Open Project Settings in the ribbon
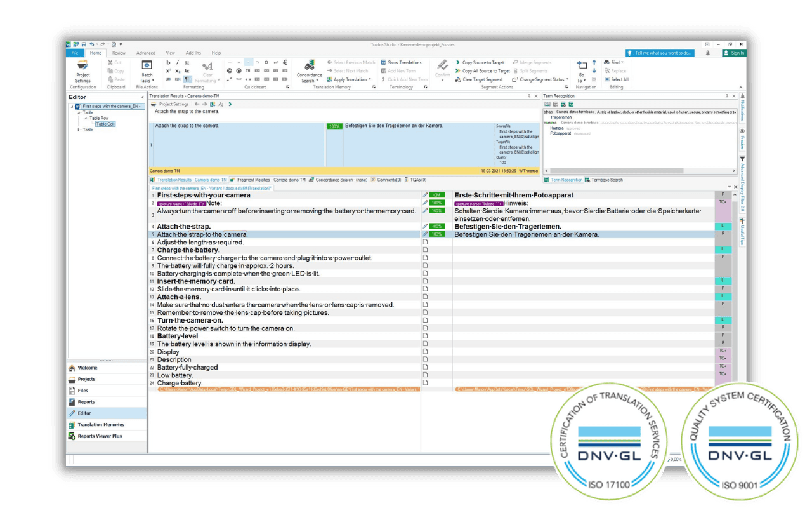Viewport: 812px width, 508px height. click(82, 71)
